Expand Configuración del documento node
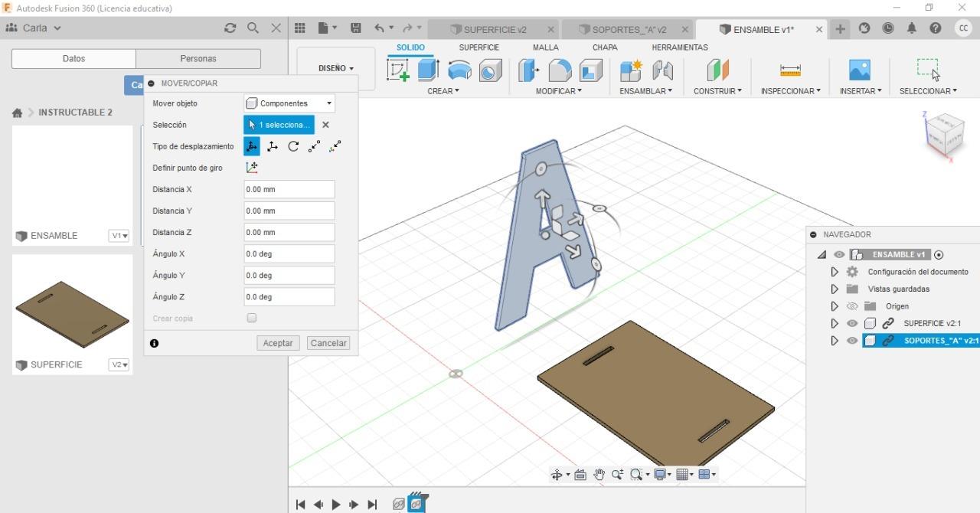The height and width of the screenshot is (513, 980). 835,272
